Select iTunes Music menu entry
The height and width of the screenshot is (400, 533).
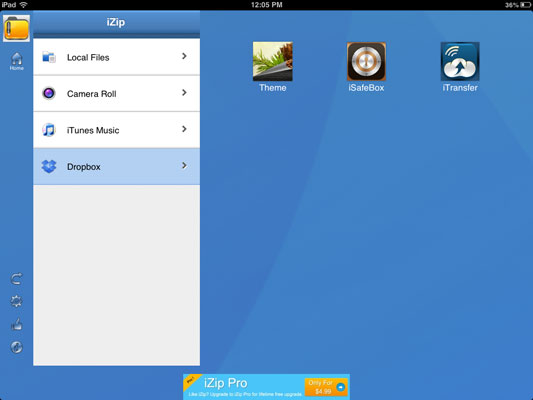(x=117, y=130)
